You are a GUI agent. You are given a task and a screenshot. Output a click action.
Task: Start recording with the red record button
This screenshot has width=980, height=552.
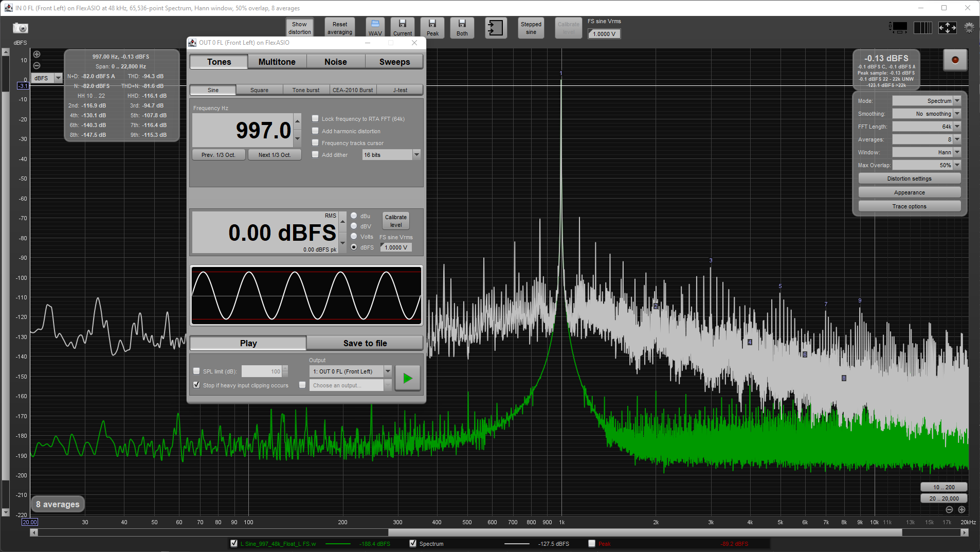955,60
